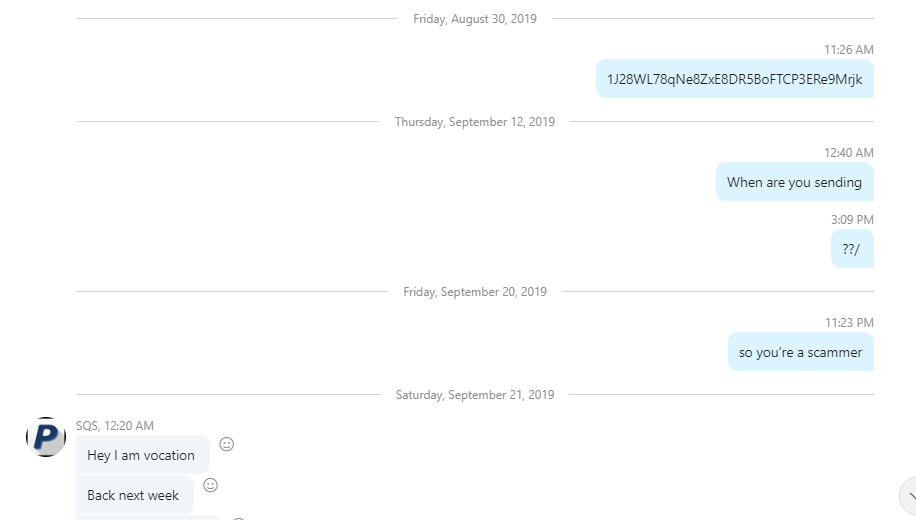Select the cut-off message below "Back next week"
916x520 pixels.
click(148, 518)
